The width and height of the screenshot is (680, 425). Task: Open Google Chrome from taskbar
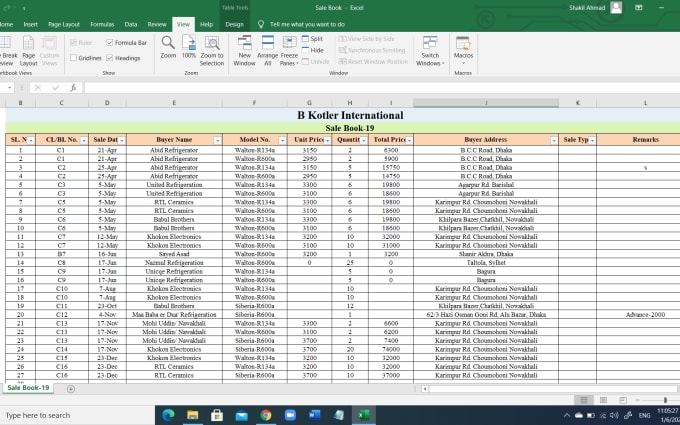[x=266, y=415]
